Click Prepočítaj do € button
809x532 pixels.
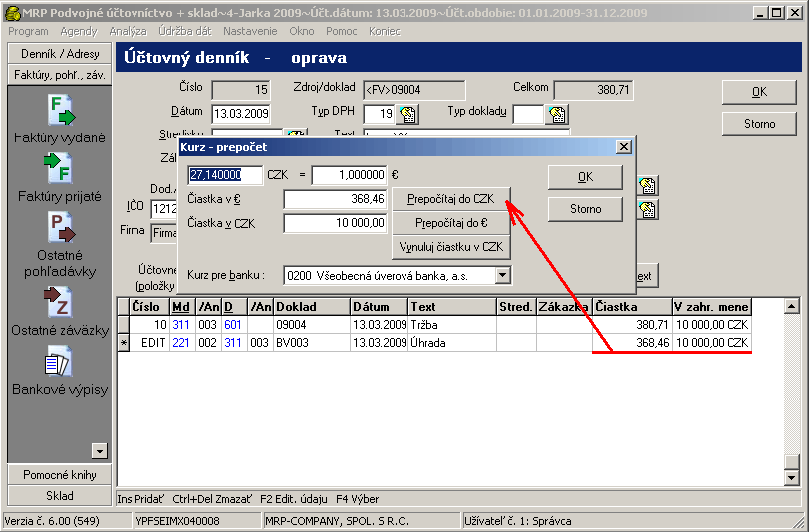pyautogui.click(x=451, y=222)
